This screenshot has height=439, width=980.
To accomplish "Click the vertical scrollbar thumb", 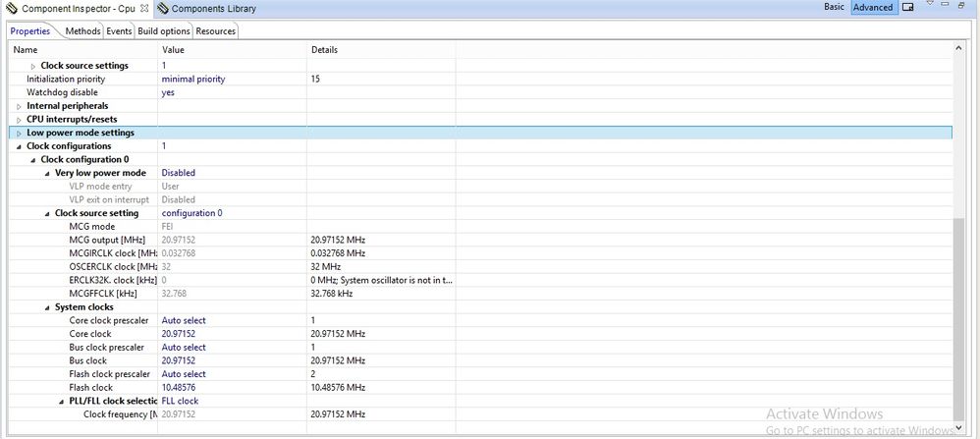I will coord(958,321).
